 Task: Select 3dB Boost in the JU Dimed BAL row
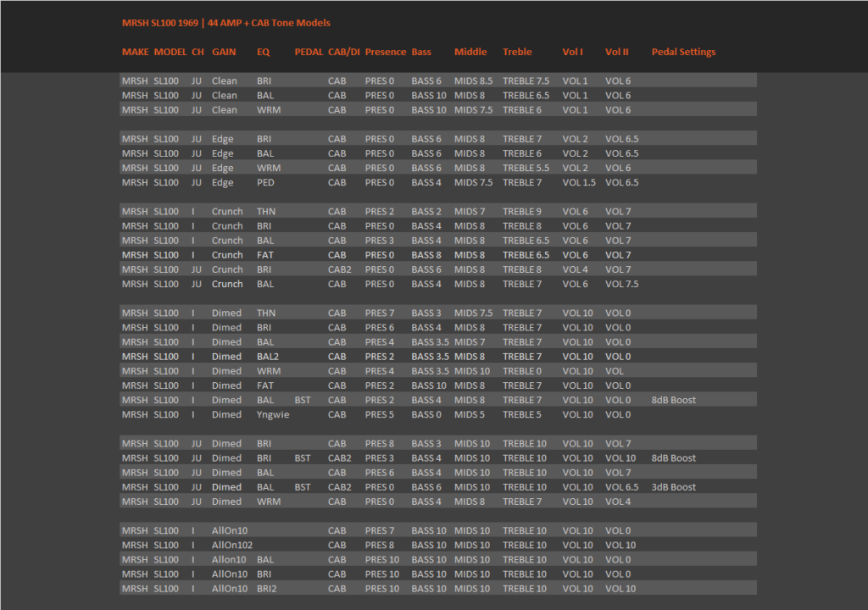(x=673, y=487)
